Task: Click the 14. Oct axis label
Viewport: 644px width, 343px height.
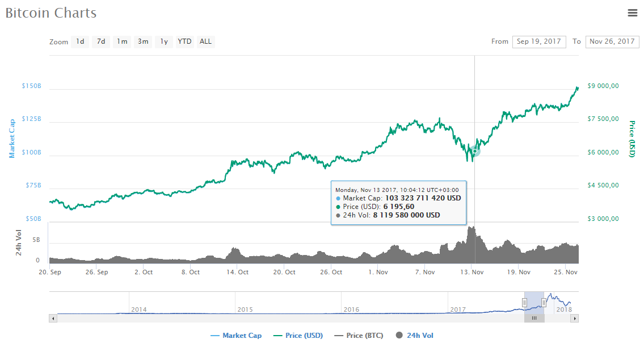Action: 237,272
